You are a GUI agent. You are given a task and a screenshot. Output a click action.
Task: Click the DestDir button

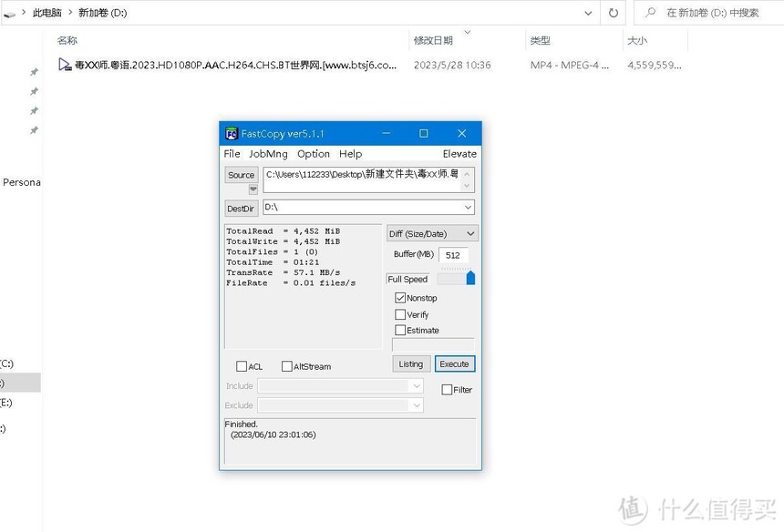tap(241, 209)
